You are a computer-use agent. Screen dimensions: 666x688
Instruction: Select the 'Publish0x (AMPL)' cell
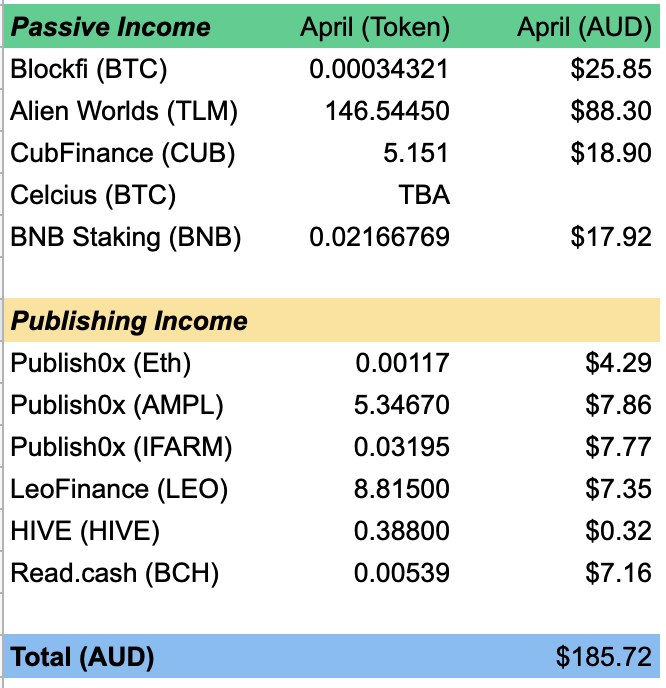[117, 405]
